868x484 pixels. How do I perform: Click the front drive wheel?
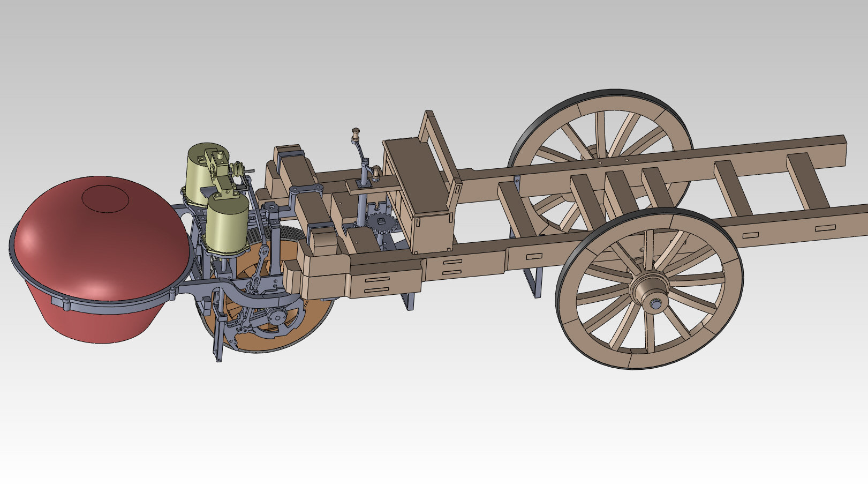[x=316, y=316]
